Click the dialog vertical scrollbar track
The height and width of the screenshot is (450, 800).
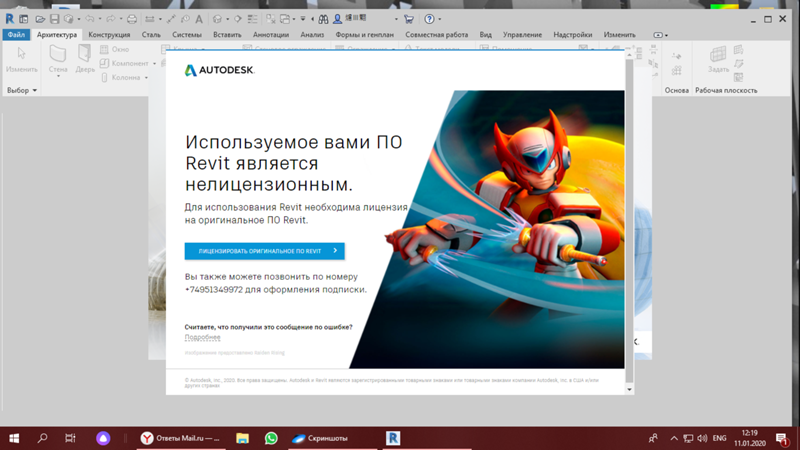[629, 222]
